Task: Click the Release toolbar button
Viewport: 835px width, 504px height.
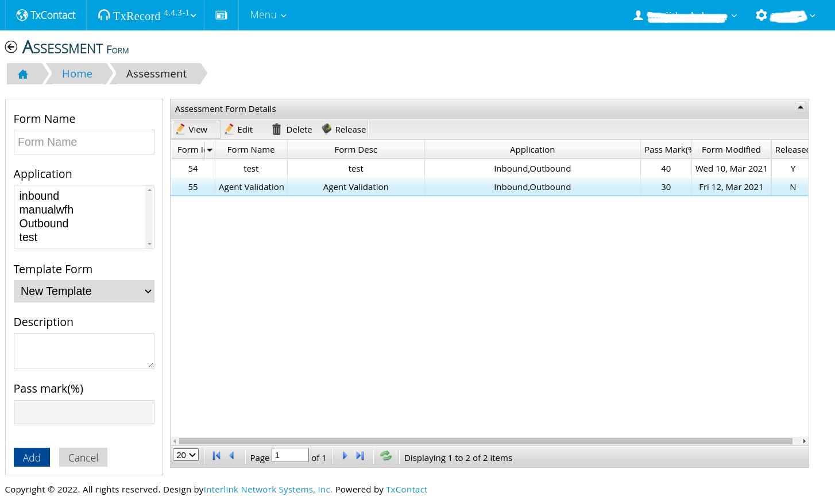Action: [344, 130]
